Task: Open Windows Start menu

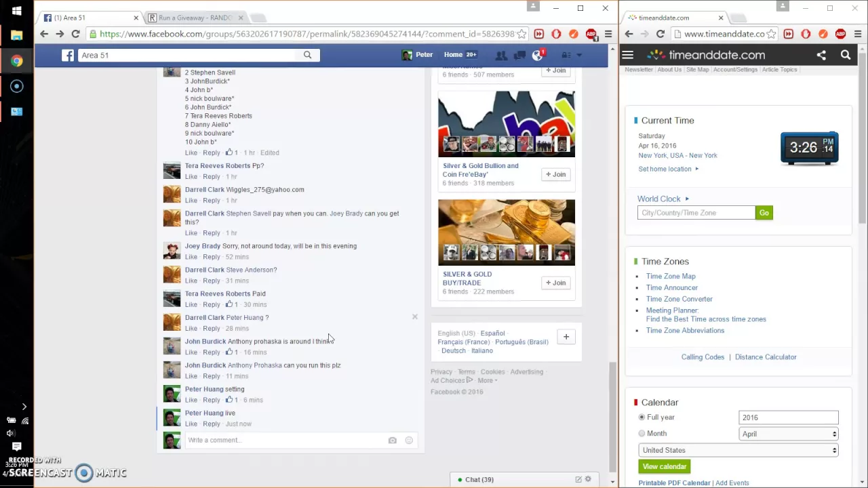Action: click(x=17, y=11)
